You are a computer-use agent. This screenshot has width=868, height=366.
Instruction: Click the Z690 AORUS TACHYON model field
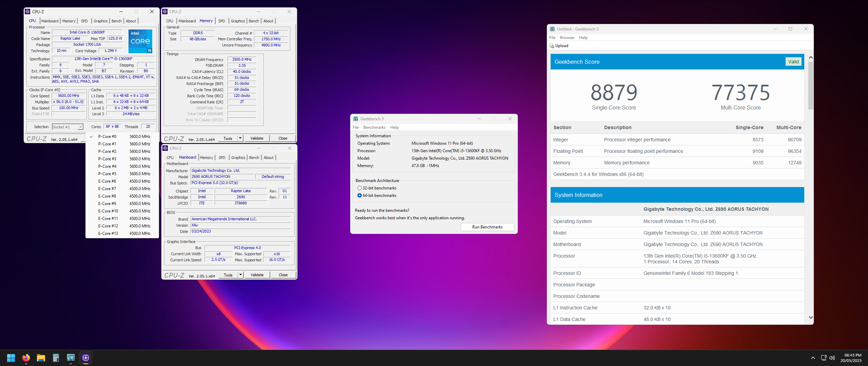click(x=222, y=177)
